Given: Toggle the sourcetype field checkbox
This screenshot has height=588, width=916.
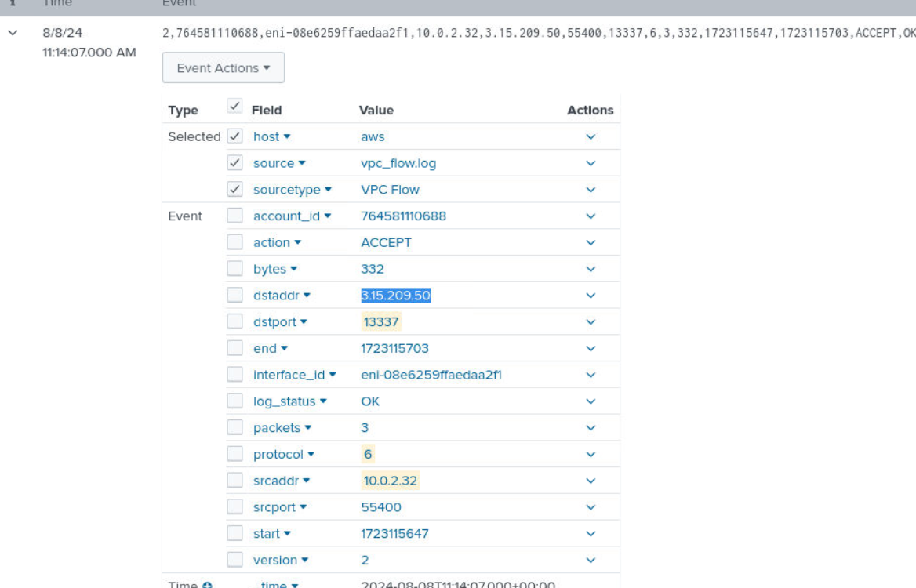Looking at the screenshot, I should pos(234,190).
